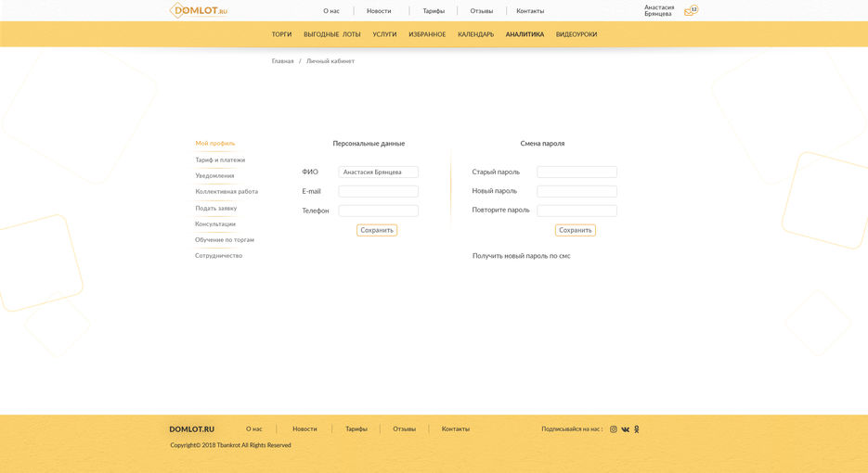Open Новости in top header
Image resolution: width=868 pixels, height=473 pixels.
pos(379,11)
